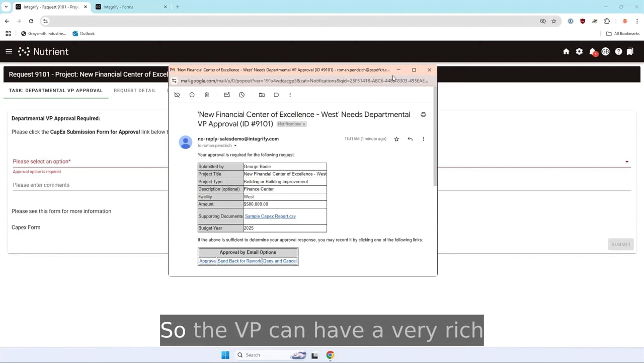
Task: Click the sender no-reply-salesdemo@integrify.com
Action: (238, 139)
